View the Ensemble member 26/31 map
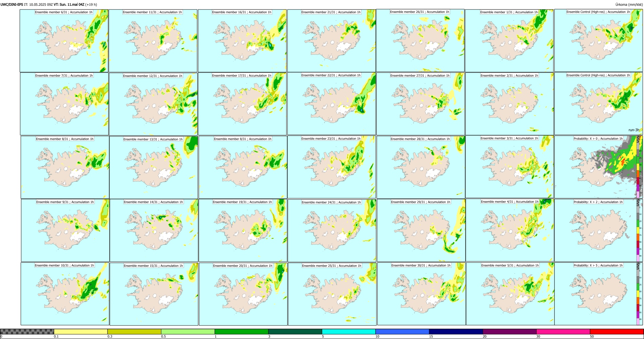Screen dimensions: 644x339 click(420, 40)
